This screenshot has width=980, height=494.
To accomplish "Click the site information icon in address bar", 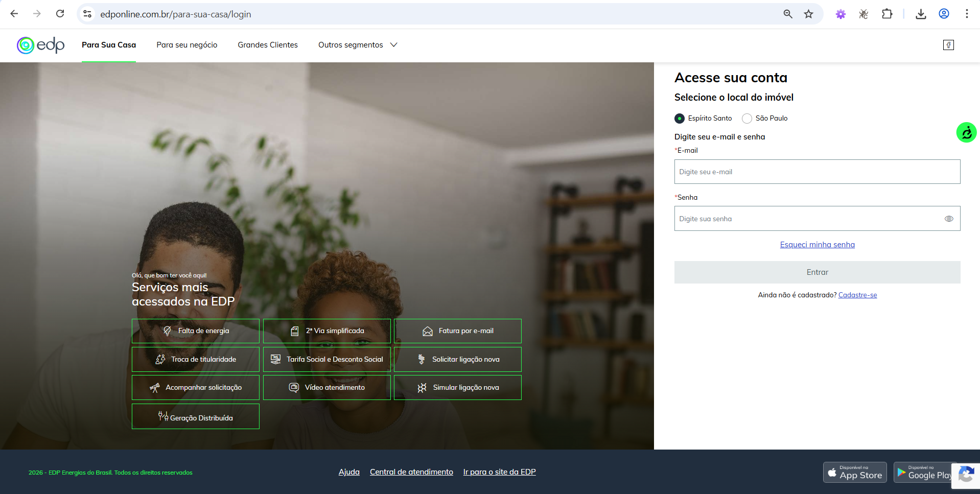I will coord(87,14).
